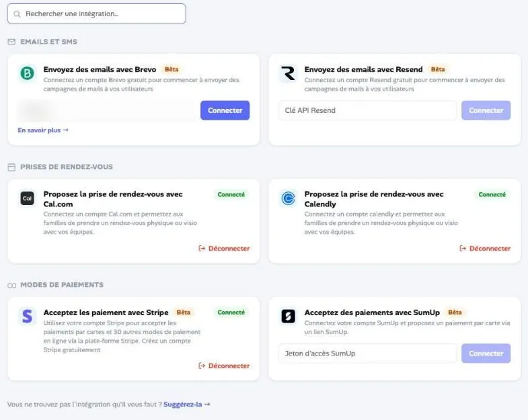
Task: Click the Calendly logo icon
Action: click(x=289, y=198)
